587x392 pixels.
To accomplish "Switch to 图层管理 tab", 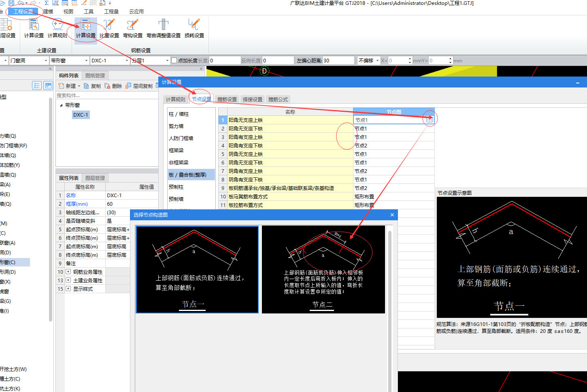I will 95,178.
